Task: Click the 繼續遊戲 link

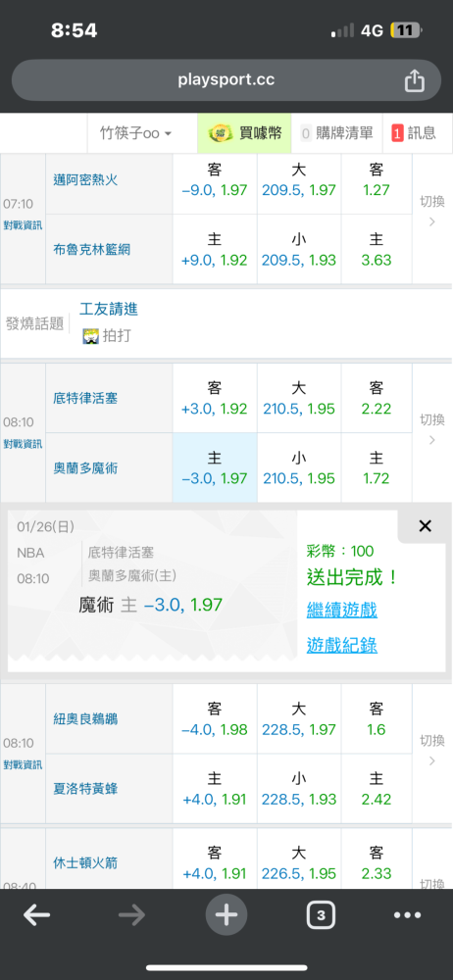Action: click(x=341, y=610)
